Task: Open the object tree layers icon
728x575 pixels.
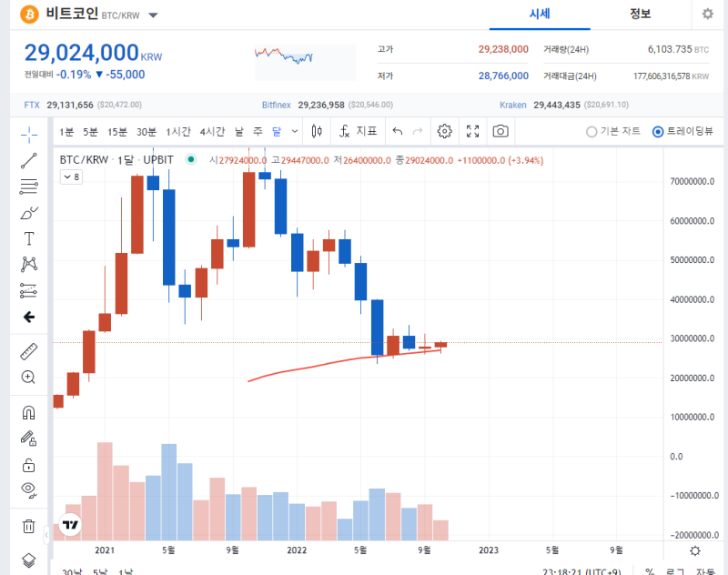Action: pos(29,560)
